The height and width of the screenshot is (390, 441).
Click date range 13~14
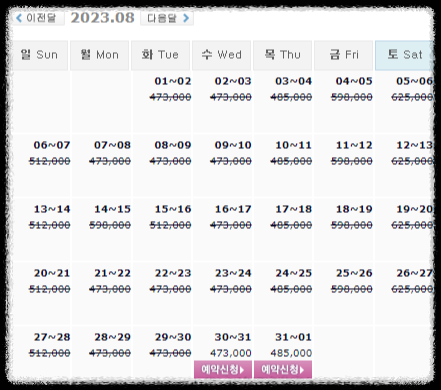coord(52,209)
